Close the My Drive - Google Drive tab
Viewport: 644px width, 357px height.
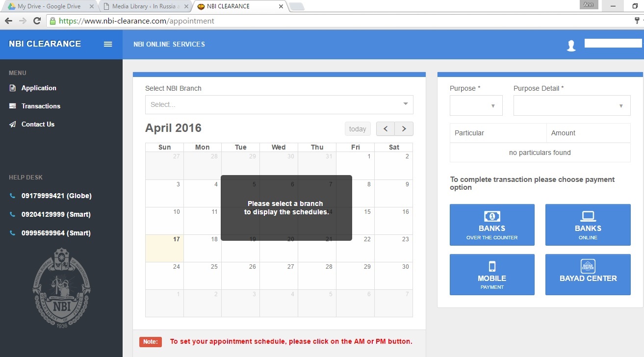tap(91, 7)
